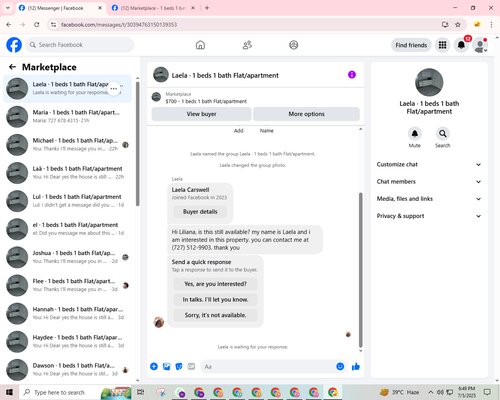The height and width of the screenshot is (400, 500).
Task: Open the Friends icon in top navigation
Action: (247, 45)
